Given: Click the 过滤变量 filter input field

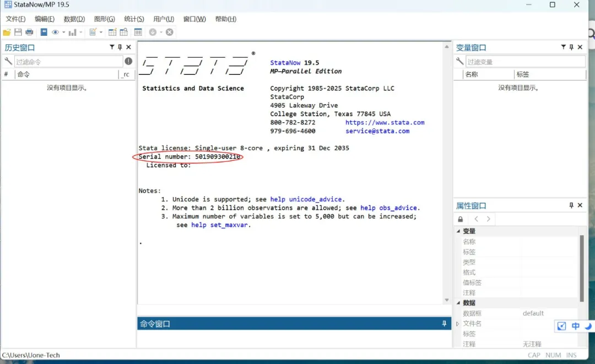Looking at the screenshot, I should [525, 62].
